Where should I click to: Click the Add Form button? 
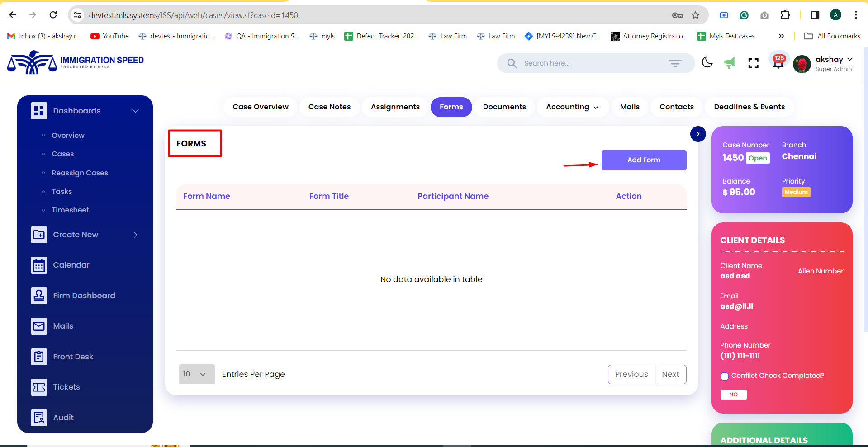tap(643, 160)
